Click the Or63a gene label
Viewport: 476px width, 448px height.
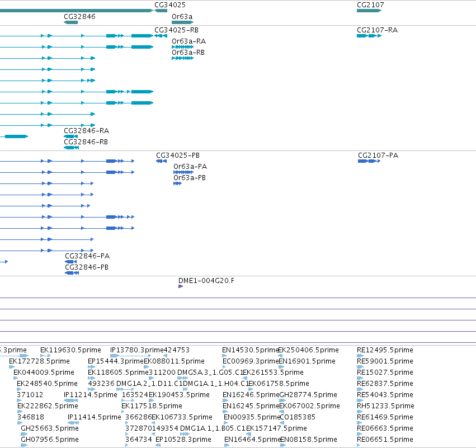182,16
